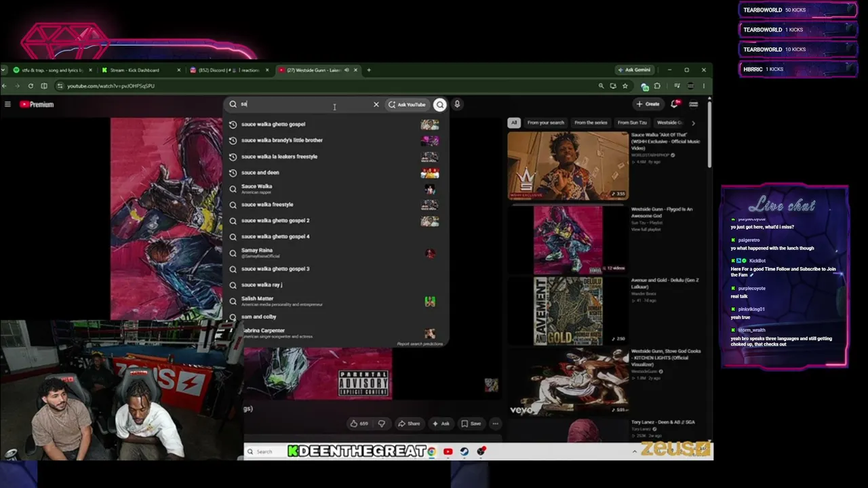The width and height of the screenshot is (868, 488).
Task: Open Sauce Walka 'Akit Of That' video thumbnail
Action: 568,166
